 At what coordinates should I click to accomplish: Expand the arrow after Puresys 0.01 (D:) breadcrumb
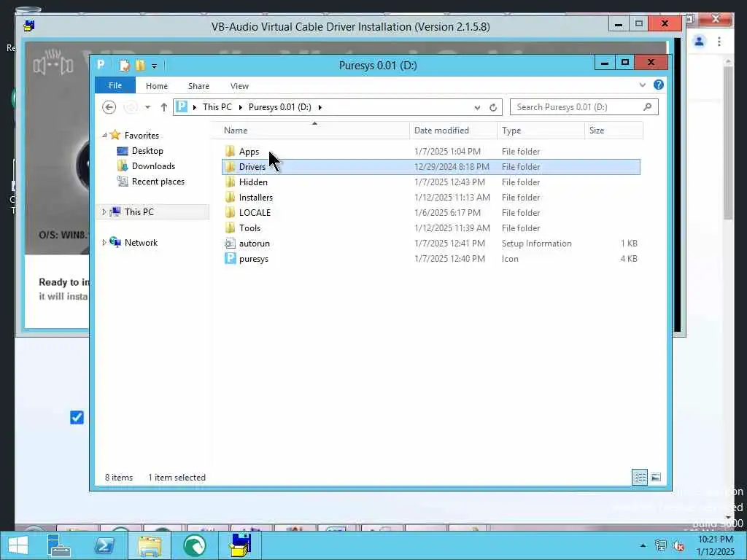320,107
